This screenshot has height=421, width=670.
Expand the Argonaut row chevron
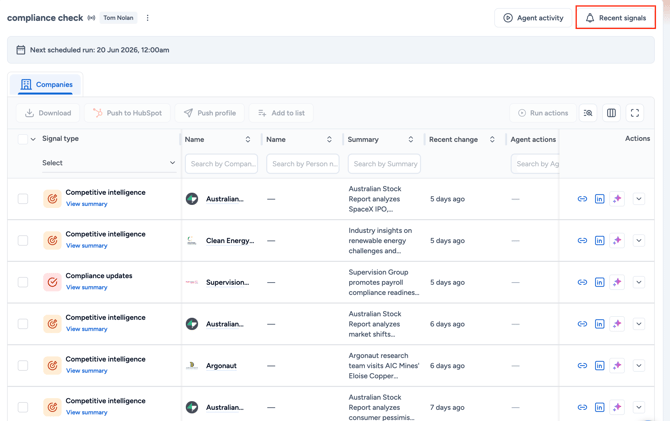[639, 365]
